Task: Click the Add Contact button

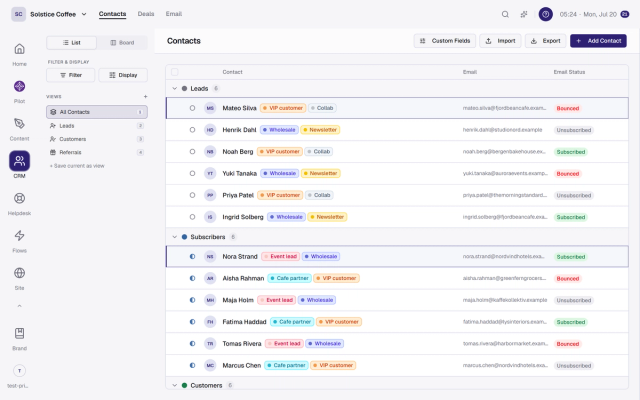Action: [598, 41]
